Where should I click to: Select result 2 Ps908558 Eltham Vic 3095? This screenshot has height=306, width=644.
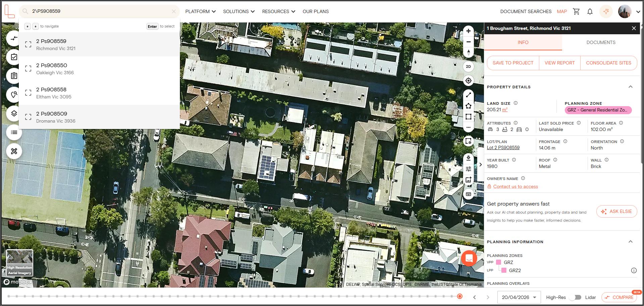[x=99, y=93]
